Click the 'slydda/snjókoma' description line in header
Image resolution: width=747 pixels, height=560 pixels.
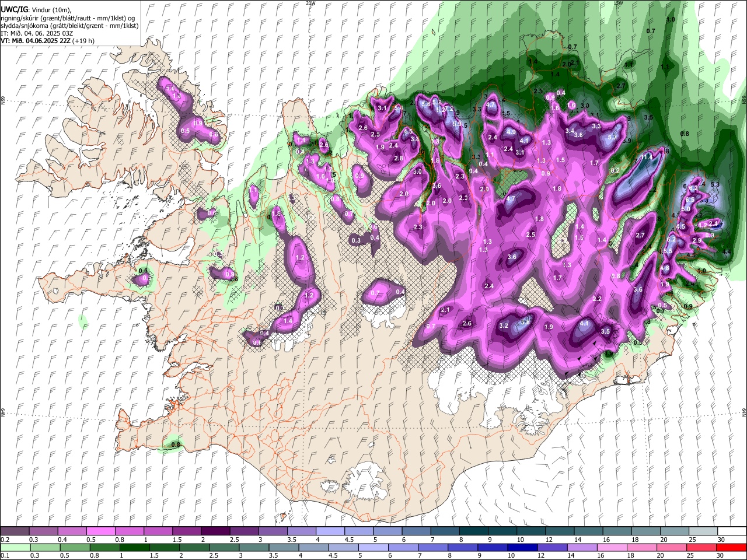click(69, 26)
